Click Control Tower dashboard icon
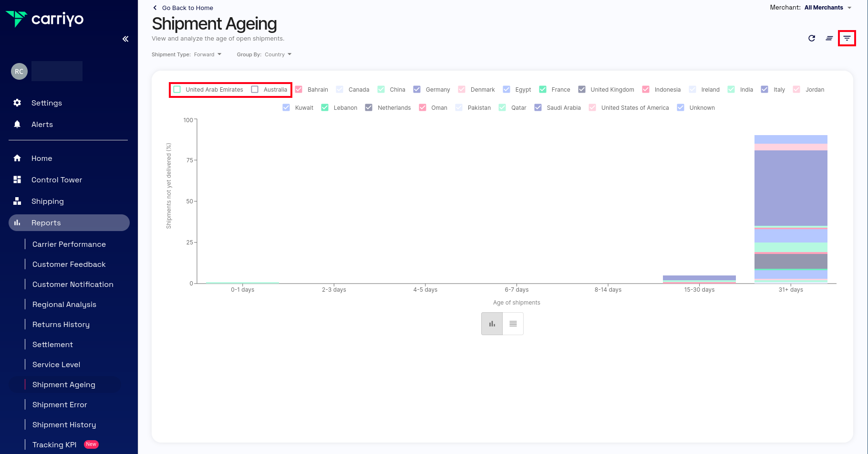This screenshot has height=454, width=868. coord(17,179)
